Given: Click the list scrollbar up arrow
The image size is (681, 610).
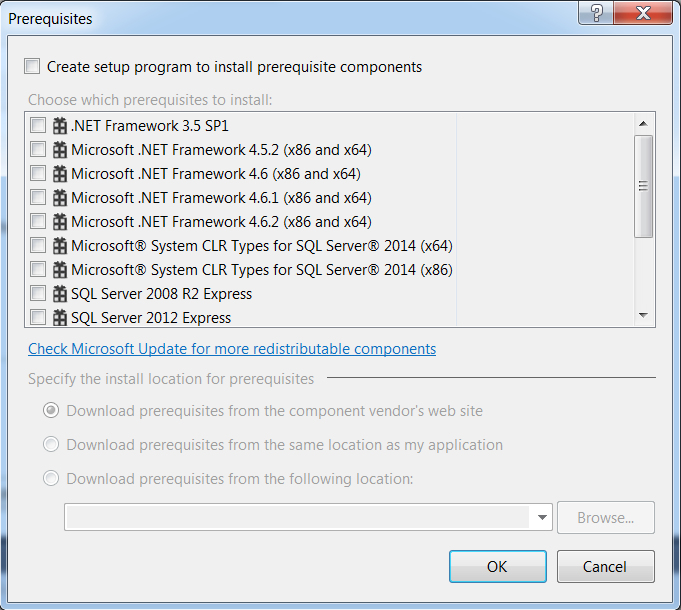Looking at the screenshot, I should click(x=644, y=124).
